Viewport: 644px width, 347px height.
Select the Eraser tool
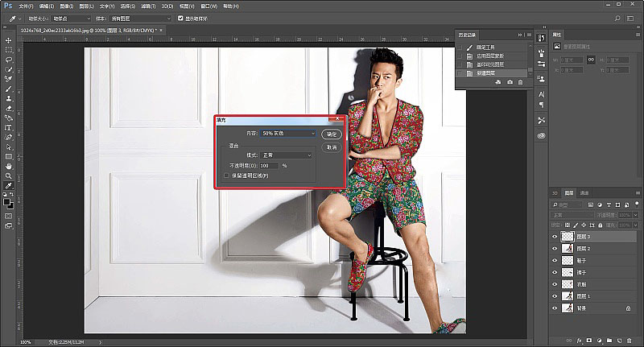(x=8, y=109)
